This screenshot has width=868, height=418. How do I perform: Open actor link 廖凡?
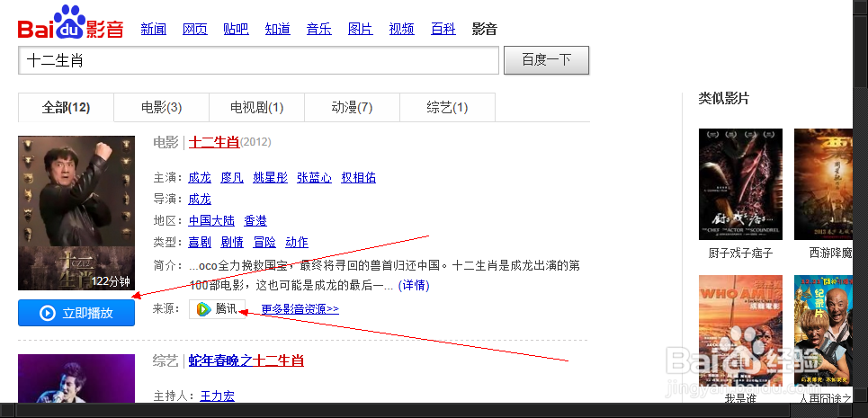(232, 177)
